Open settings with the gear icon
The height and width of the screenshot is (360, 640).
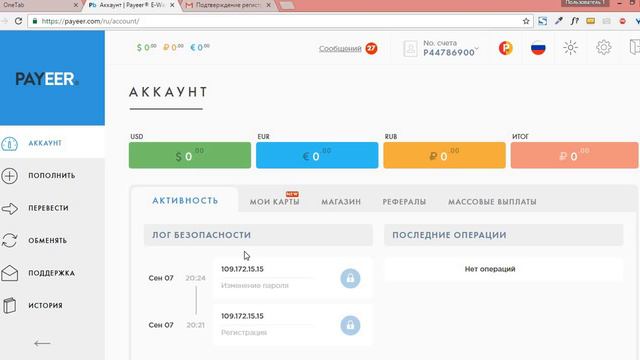[x=604, y=48]
